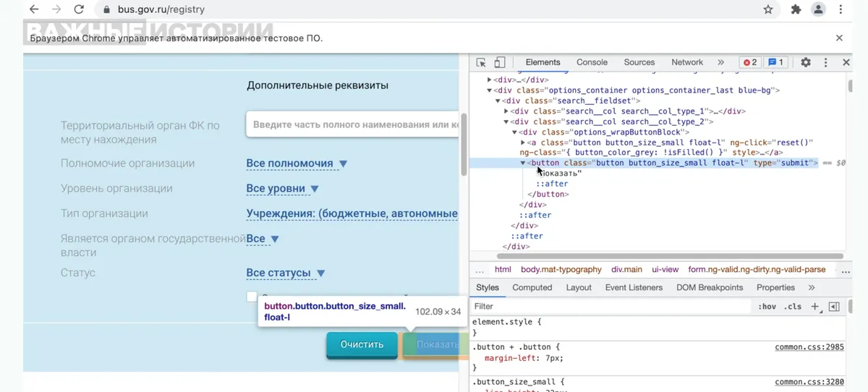Tick the checkbox below the Статус row

pyautogui.click(x=252, y=297)
